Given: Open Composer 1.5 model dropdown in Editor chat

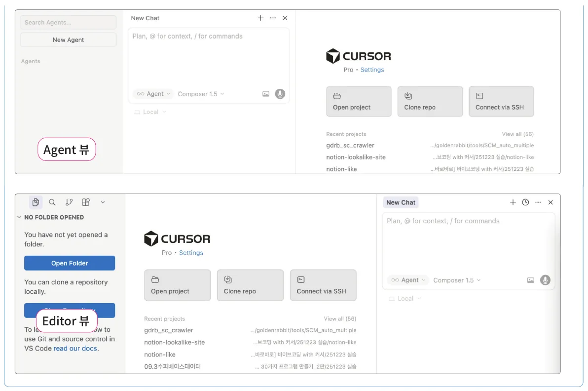Looking at the screenshot, I should [457, 280].
